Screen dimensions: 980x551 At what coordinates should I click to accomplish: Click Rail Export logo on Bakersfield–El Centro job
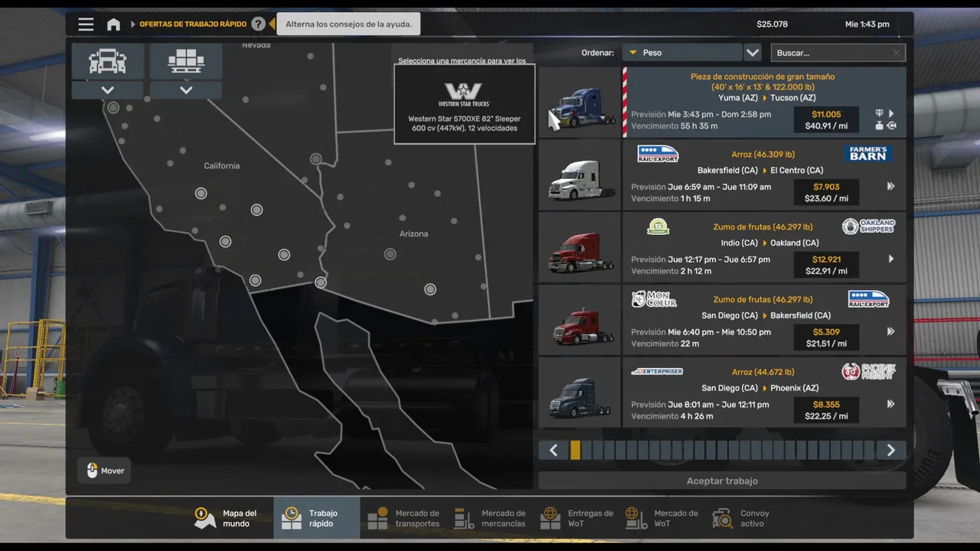coord(658,154)
